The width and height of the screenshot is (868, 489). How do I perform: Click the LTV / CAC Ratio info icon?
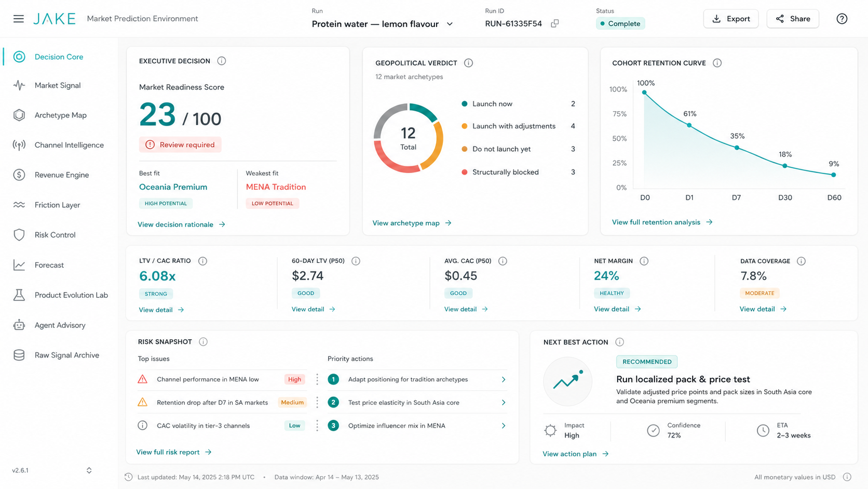203,261
